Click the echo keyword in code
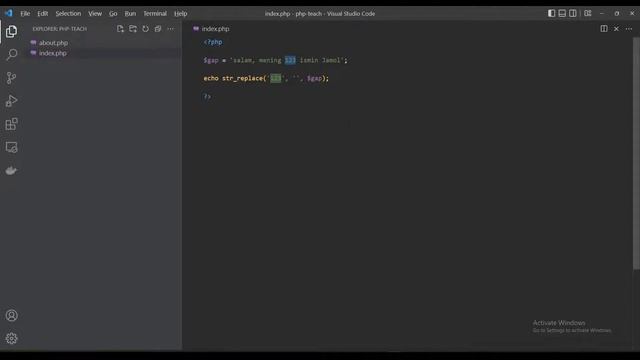 (211, 78)
